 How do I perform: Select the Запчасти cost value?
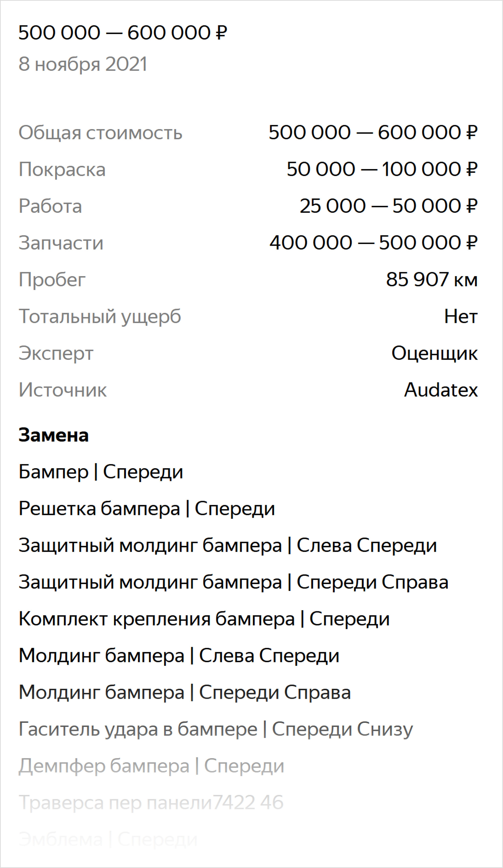pos(373,243)
